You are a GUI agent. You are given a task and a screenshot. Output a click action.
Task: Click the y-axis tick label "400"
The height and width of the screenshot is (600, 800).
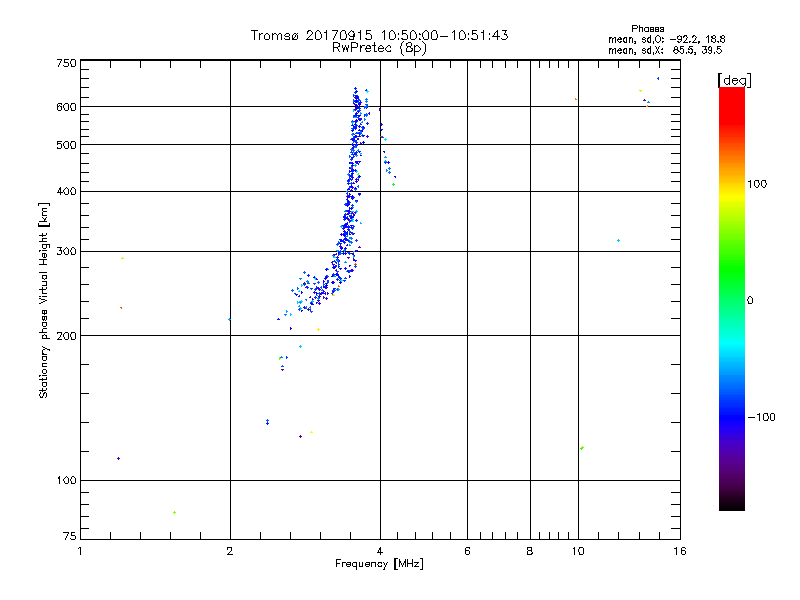coord(66,191)
